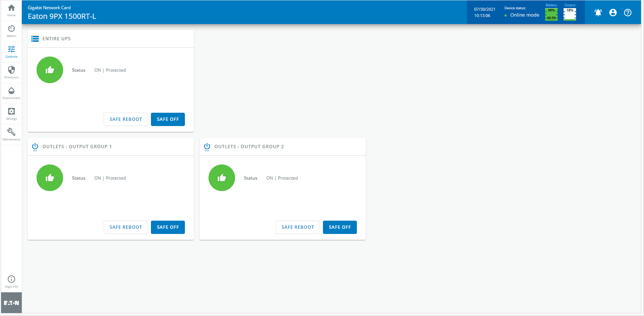Click Output Group 1 status ON | Protected
Viewport: 644px width, 316px height.
point(110,178)
